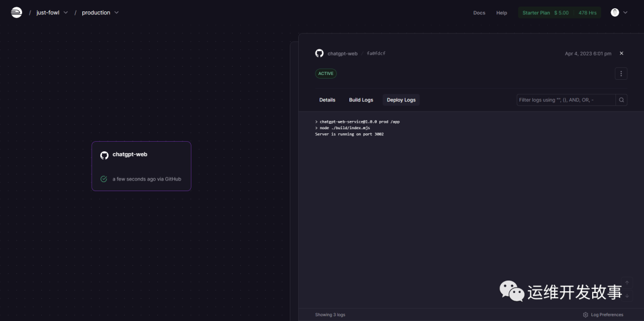Viewport: 644px width, 321px height.
Task: Open Log Preferences
Action: coord(603,315)
